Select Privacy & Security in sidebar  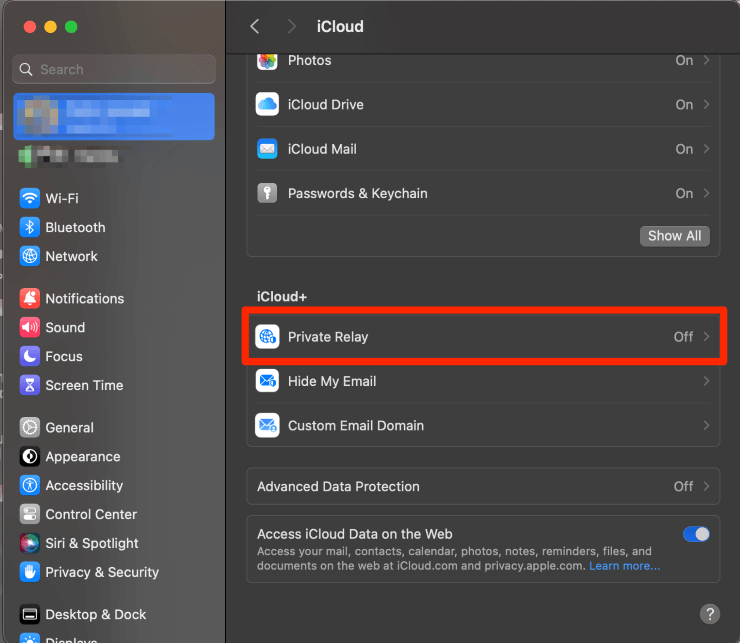(x=101, y=572)
